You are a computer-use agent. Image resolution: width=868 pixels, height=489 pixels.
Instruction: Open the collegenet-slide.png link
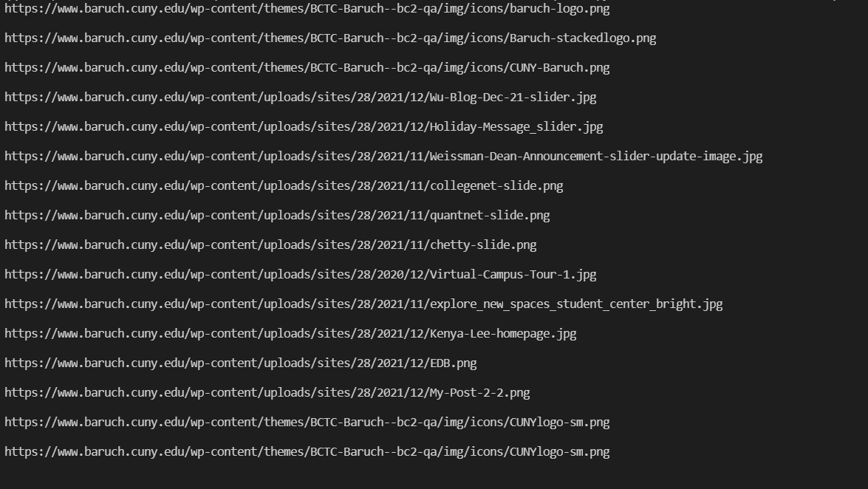tap(284, 186)
